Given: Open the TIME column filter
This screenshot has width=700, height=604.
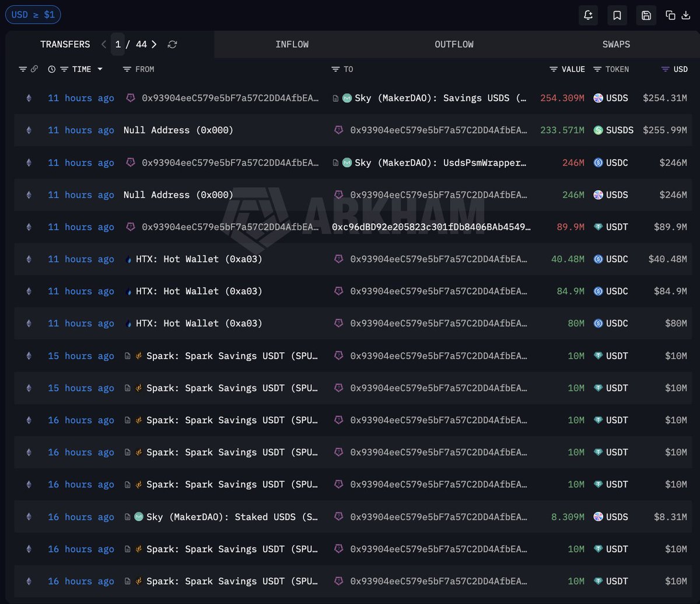Looking at the screenshot, I should (x=64, y=69).
